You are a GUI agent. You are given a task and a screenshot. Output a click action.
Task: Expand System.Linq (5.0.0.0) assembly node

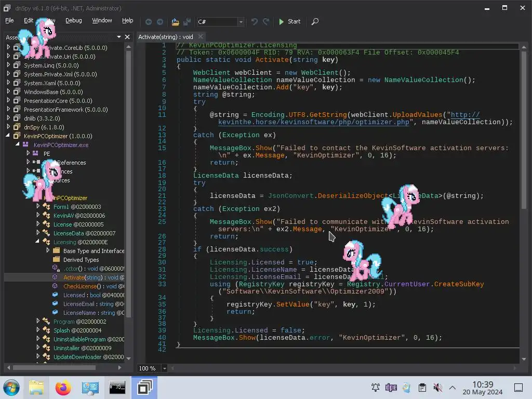pyautogui.click(x=8, y=65)
